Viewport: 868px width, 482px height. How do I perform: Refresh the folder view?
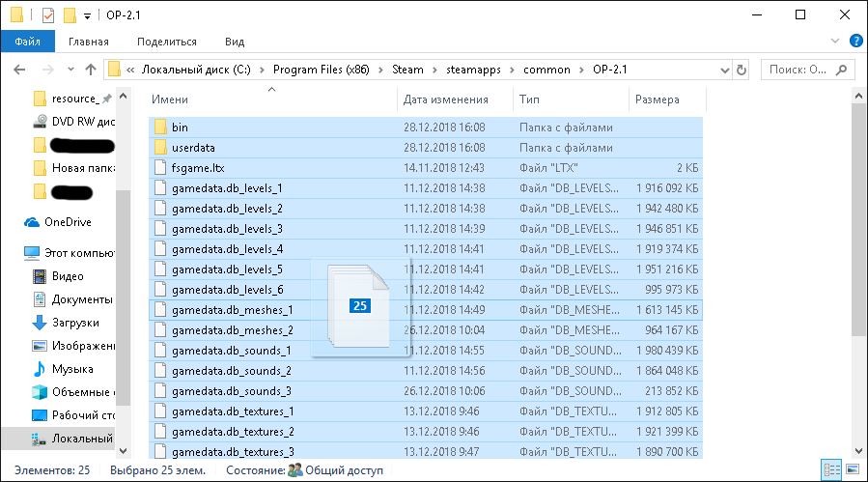pyautogui.click(x=742, y=70)
